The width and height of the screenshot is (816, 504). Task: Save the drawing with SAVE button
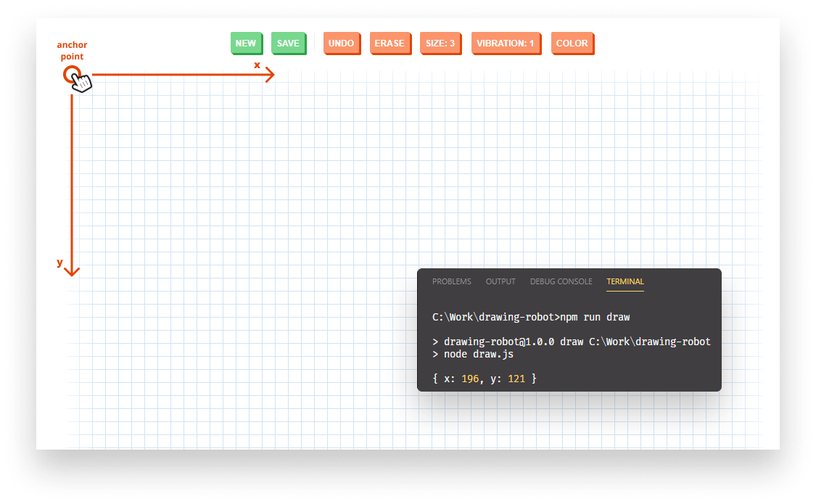click(x=288, y=44)
